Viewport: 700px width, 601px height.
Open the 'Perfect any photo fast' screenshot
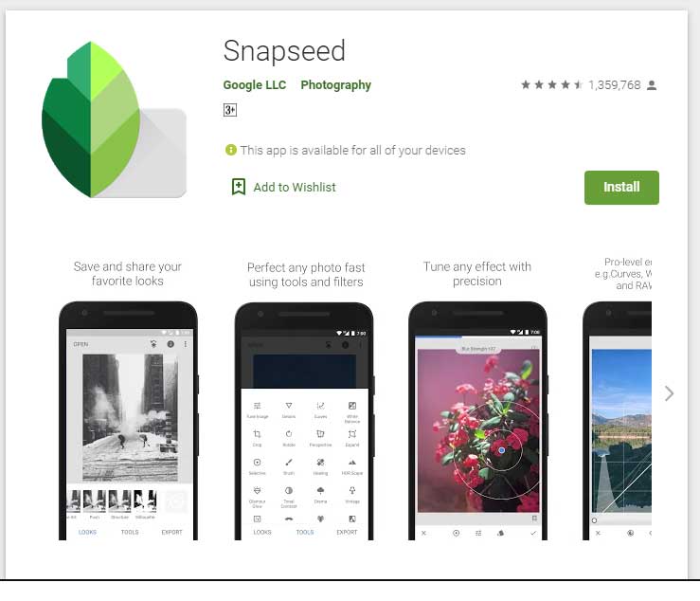(x=304, y=420)
